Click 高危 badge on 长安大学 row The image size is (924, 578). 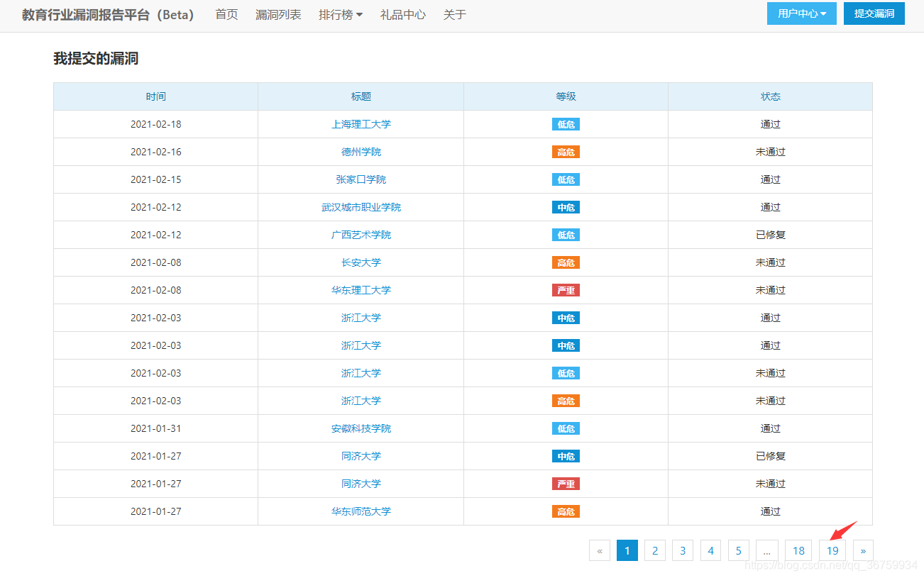566,262
